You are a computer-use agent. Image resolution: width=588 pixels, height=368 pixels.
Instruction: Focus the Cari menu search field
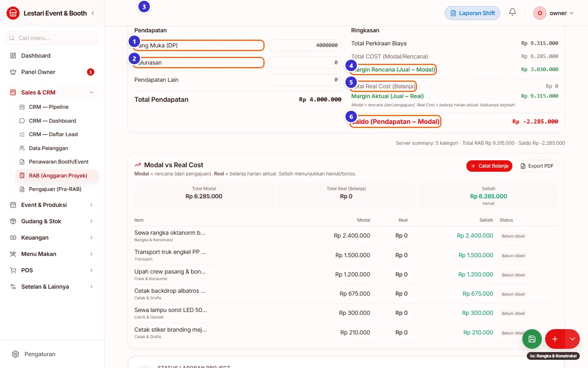(52, 38)
